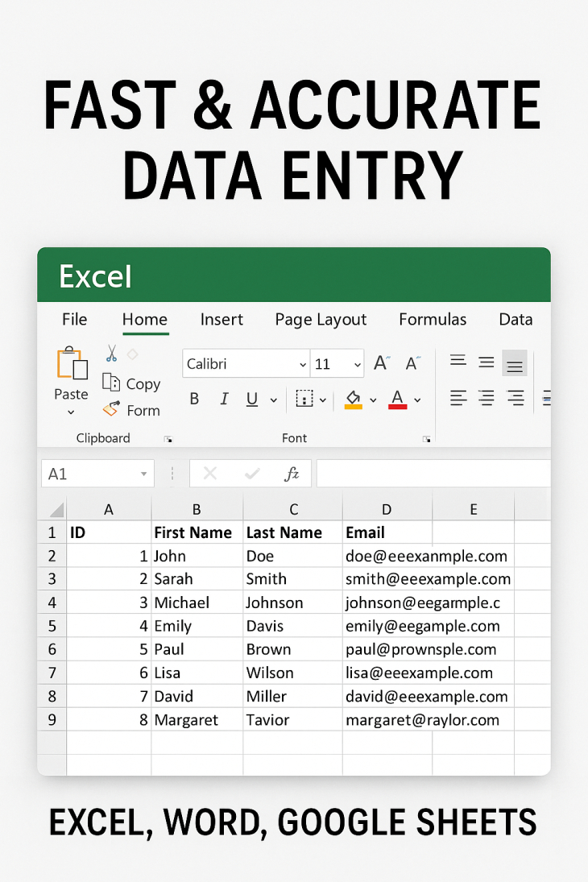
Task: Click the Cut scissors icon
Action: [111, 354]
